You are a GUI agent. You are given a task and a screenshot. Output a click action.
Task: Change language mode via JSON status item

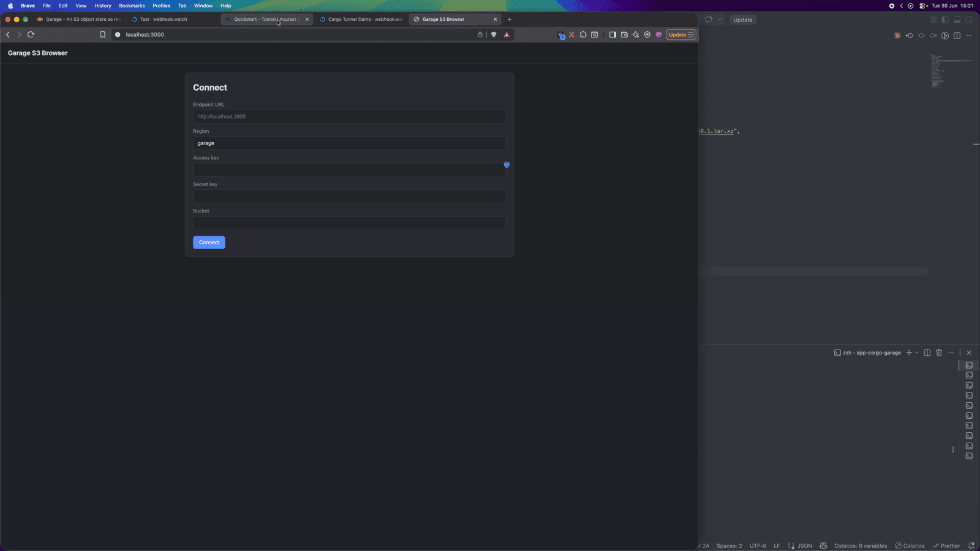pos(800,545)
